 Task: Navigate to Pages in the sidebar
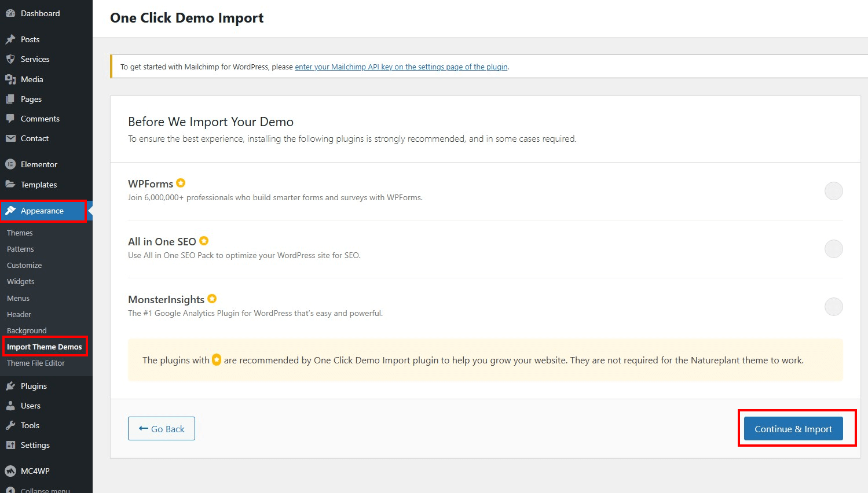[46, 99]
